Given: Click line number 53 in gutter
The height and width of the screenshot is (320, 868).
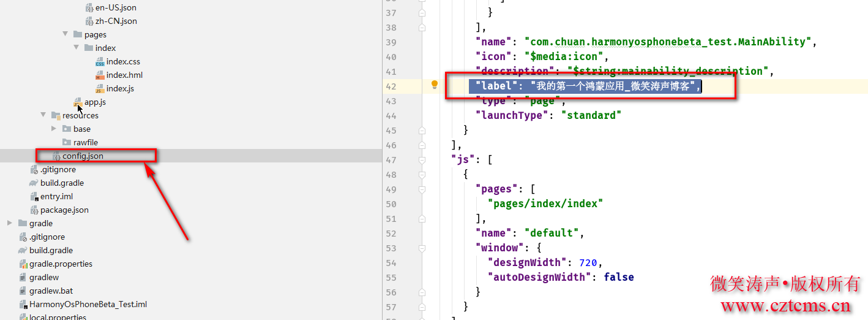Looking at the screenshot, I should tap(391, 248).
